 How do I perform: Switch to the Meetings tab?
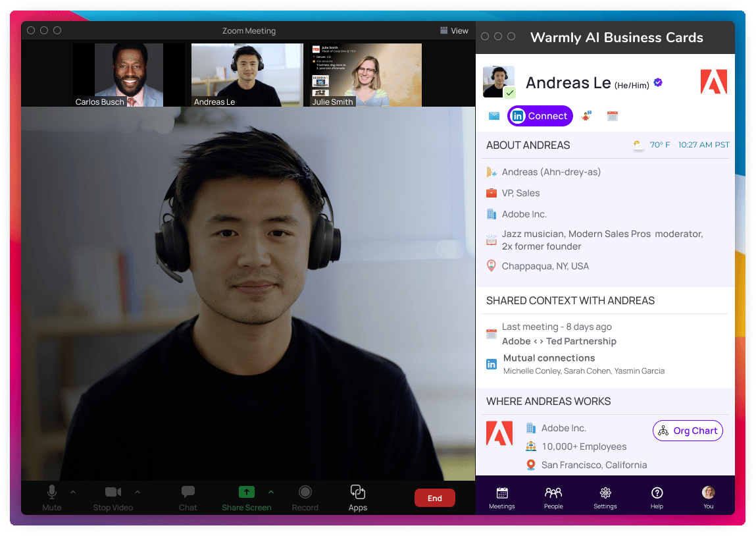pyautogui.click(x=502, y=498)
